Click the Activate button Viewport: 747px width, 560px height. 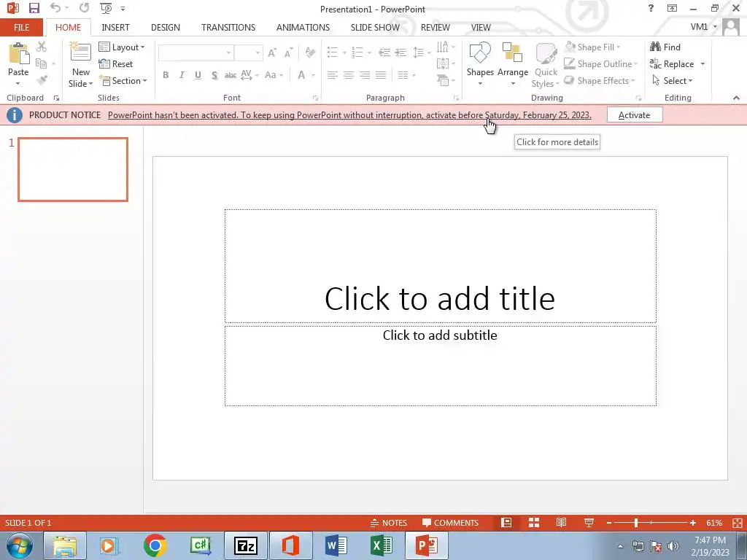coord(634,114)
